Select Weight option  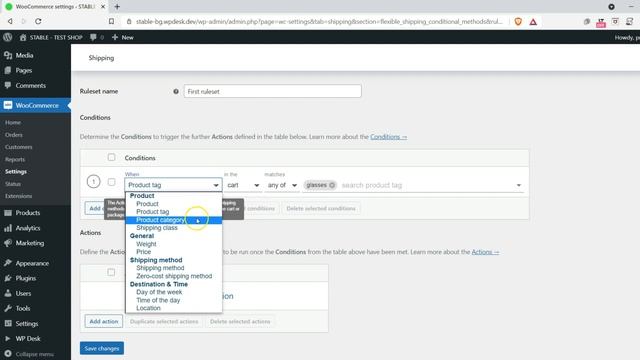coord(146,244)
